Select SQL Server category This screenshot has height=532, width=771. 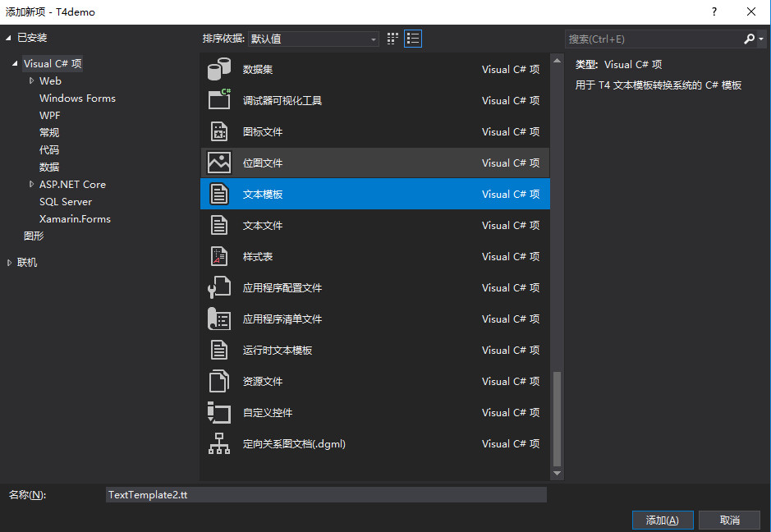pyautogui.click(x=66, y=202)
